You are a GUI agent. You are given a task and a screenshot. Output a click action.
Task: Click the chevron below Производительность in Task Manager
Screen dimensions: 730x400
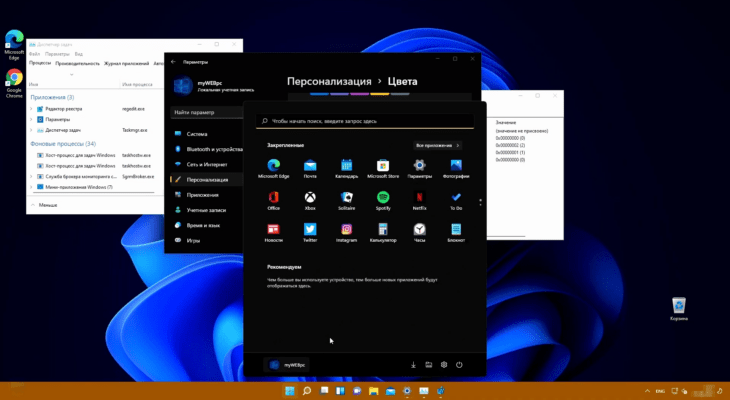71,75
